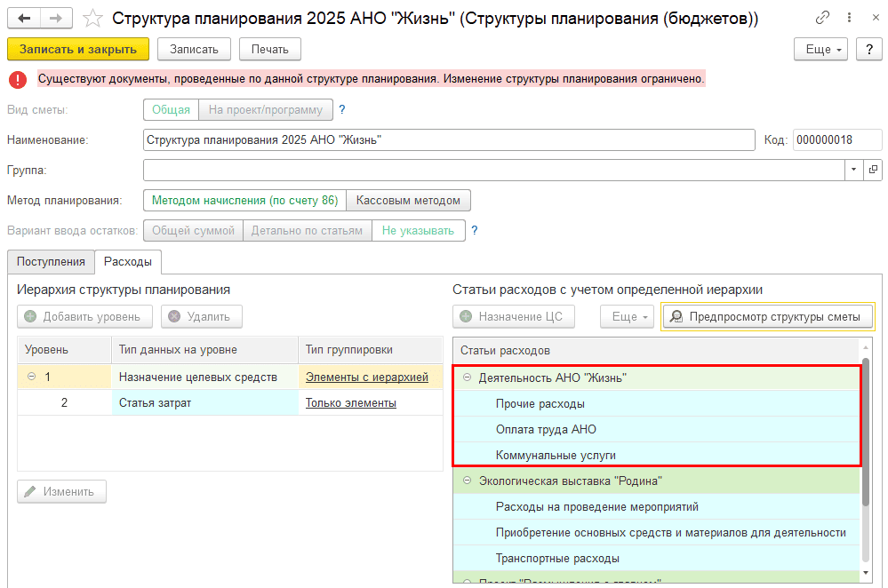Open the Группа dropdown arrow
Image resolution: width=888 pixels, height=588 pixels.
(x=853, y=170)
